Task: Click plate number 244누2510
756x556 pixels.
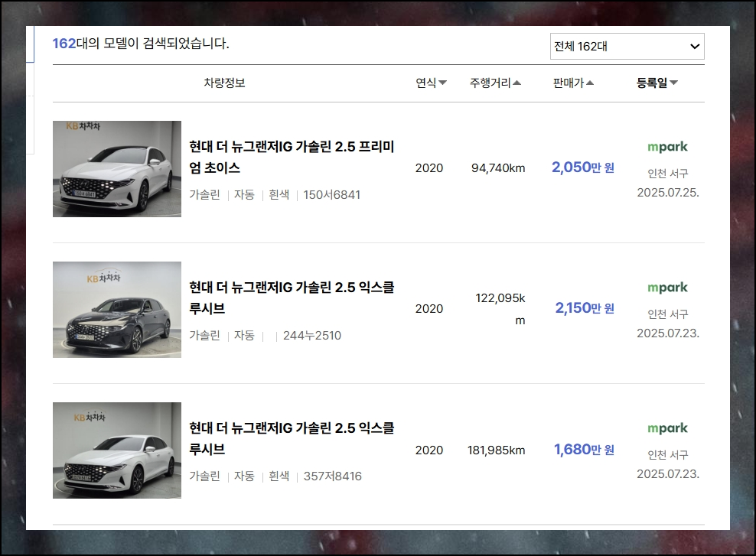Action: pos(312,335)
